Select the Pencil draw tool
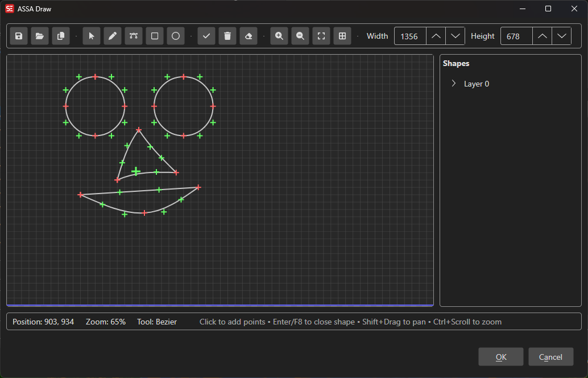This screenshot has width=588, height=378. [x=112, y=35]
